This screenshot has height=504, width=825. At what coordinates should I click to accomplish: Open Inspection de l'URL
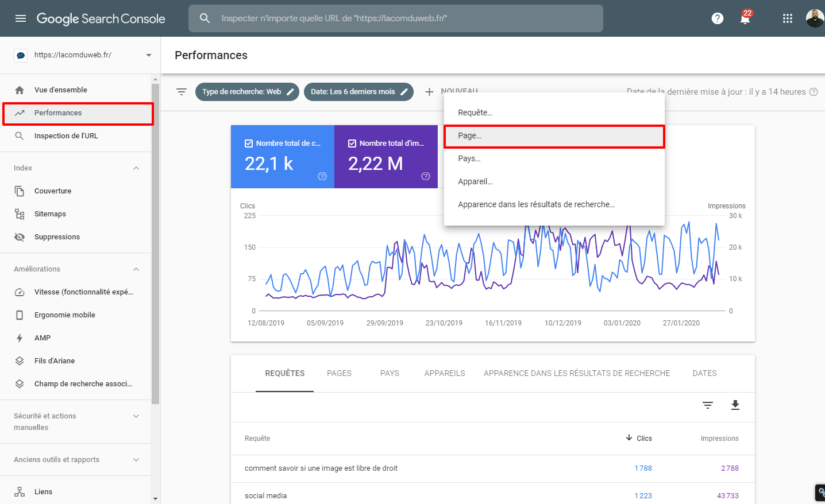point(76,136)
